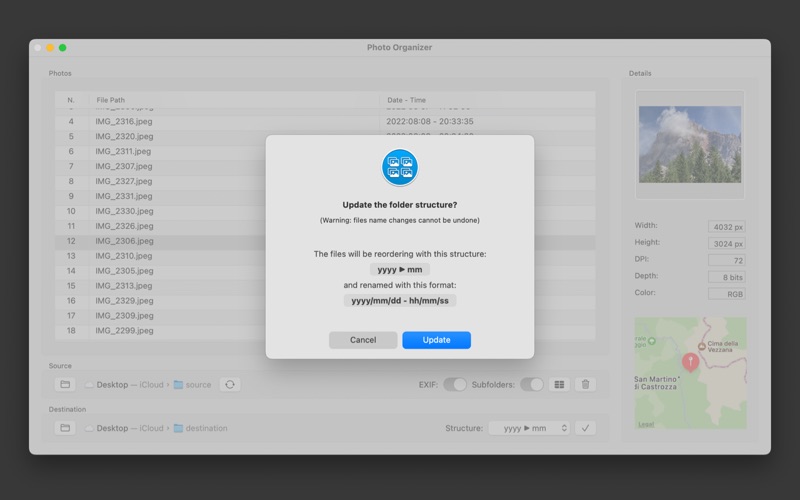Open the destination folder chooser icon
Image resolution: width=800 pixels, height=500 pixels.
coord(65,428)
